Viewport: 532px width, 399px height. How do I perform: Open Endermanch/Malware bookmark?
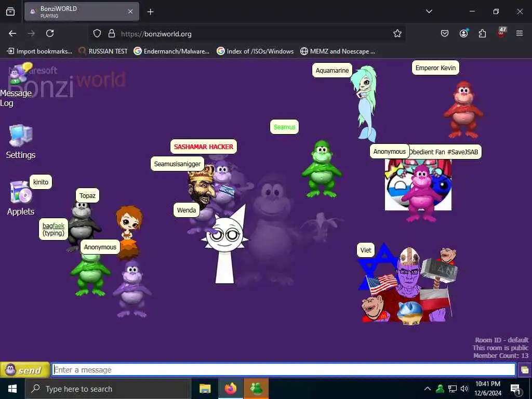171,51
